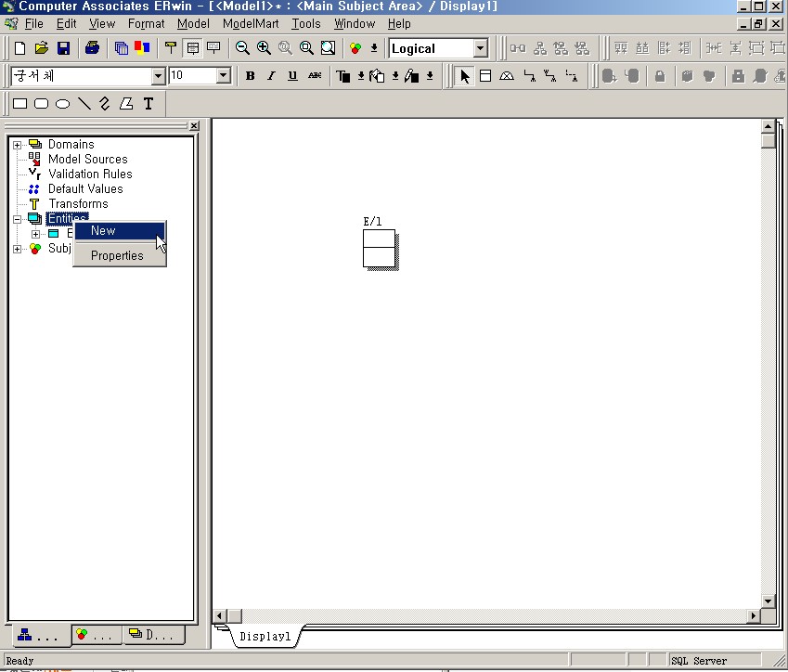This screenshot has width=788, height=672.
Task: Choose the identifying relationship tool
Action: (x=529, y=76)
